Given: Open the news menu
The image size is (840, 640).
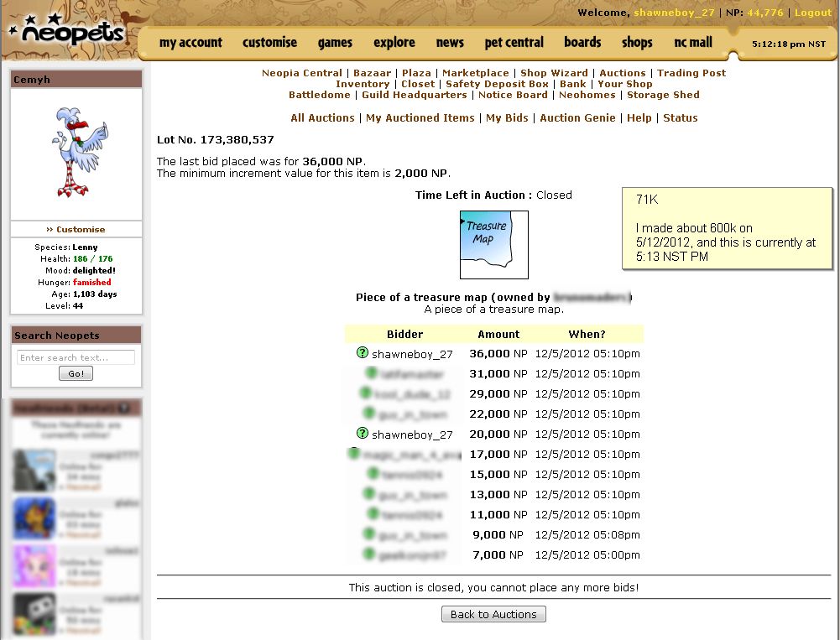Looking at the screenshot, I should [450, 42].
